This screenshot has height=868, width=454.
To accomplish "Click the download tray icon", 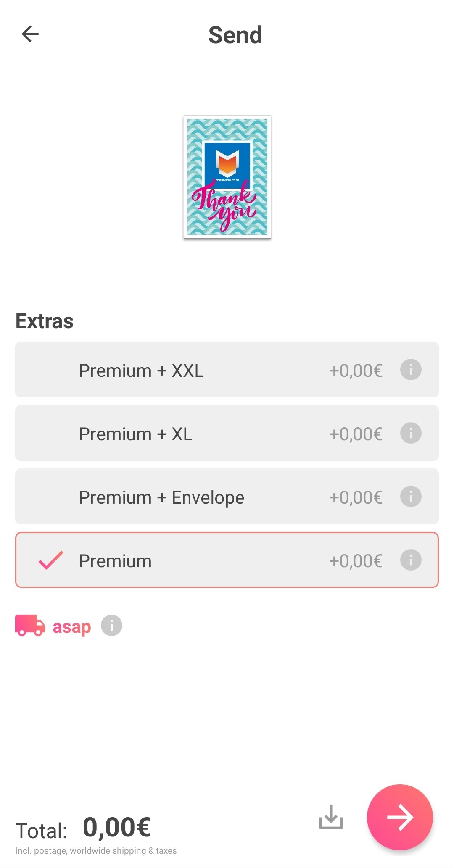I will 331,817.
